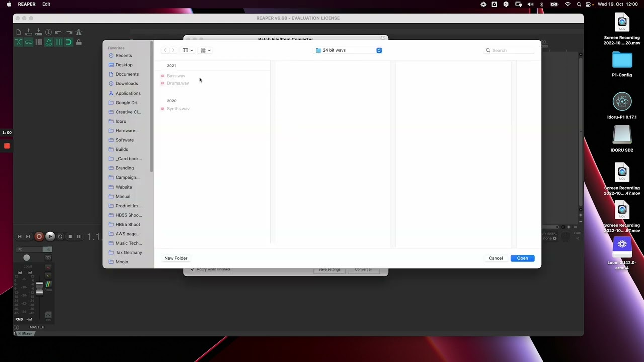The height and width of the screenshot is (362, 644).
Task: Click the Search field in file dialog
Action: (x=509, y=50)
